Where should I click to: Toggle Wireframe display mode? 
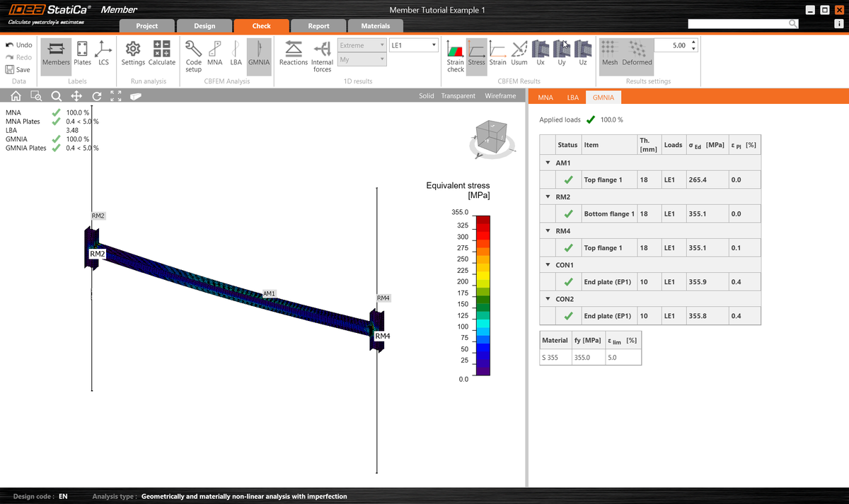[x=500, y=96]
